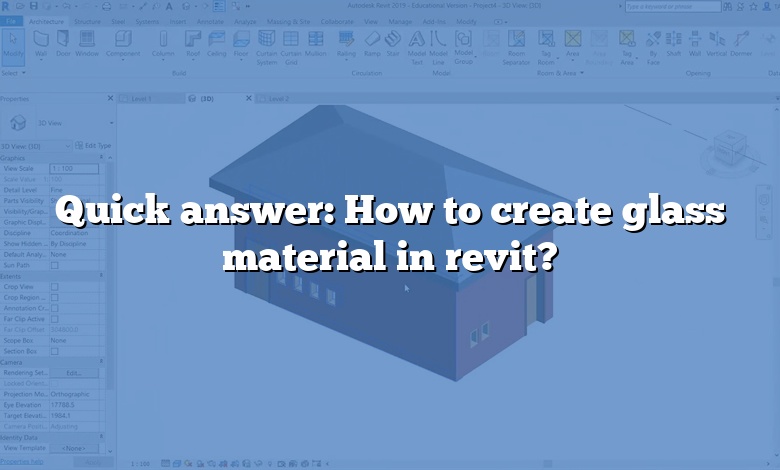Click the Rendering Settings Edit button
The height and width of the screenshot is (470, 780).
tap(73, 372)
